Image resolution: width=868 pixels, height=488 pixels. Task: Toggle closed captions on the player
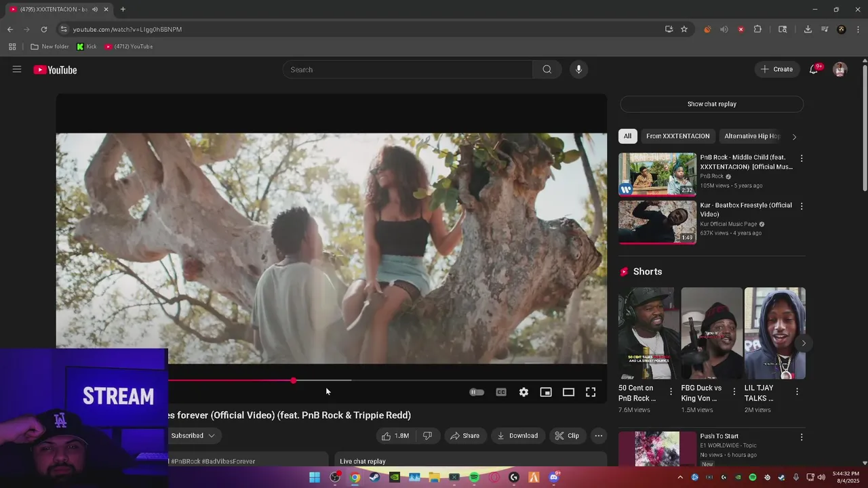coord(501,392)
